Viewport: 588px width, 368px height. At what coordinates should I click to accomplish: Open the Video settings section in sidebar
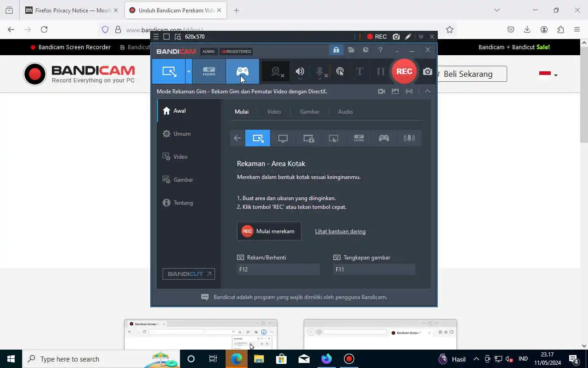tap(189, 157)
